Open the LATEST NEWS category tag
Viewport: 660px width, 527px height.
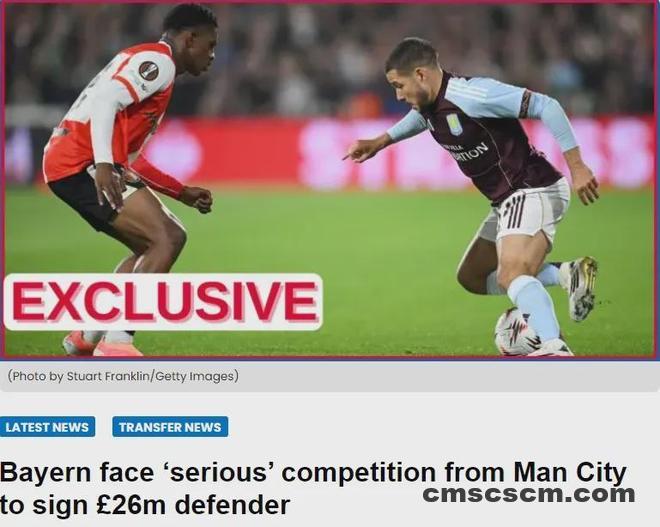coord(48,427)
